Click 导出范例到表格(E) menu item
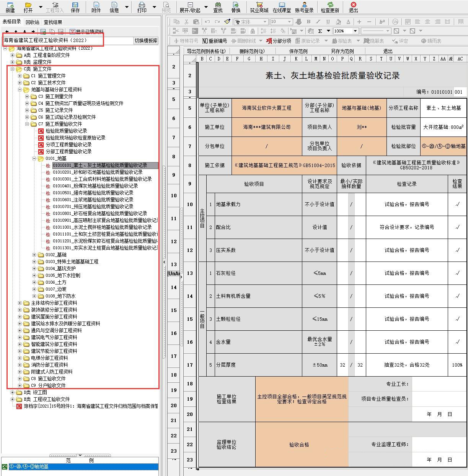Viewport: 468px width, 476px height. (x=206, y=51)
